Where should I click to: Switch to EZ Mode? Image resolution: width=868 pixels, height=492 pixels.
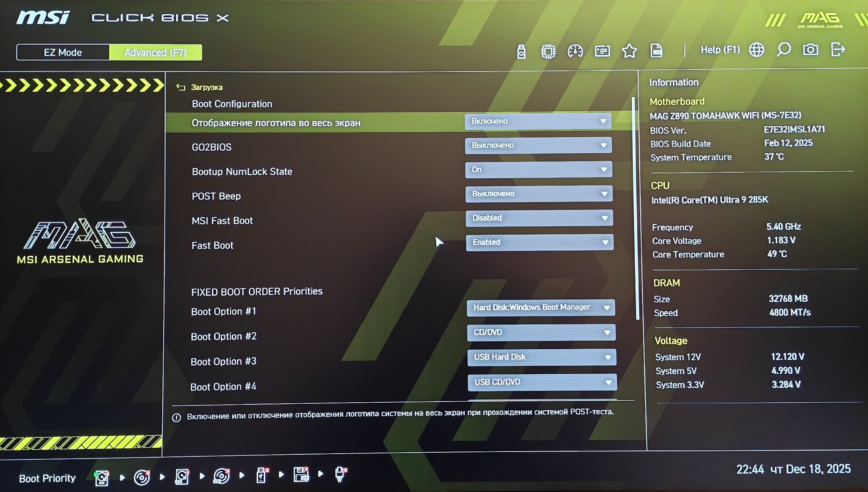(63, 52)
